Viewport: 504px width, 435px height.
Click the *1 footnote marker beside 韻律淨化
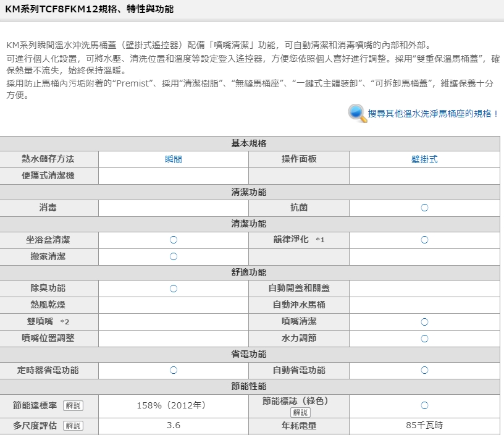[x=320, y=240]
